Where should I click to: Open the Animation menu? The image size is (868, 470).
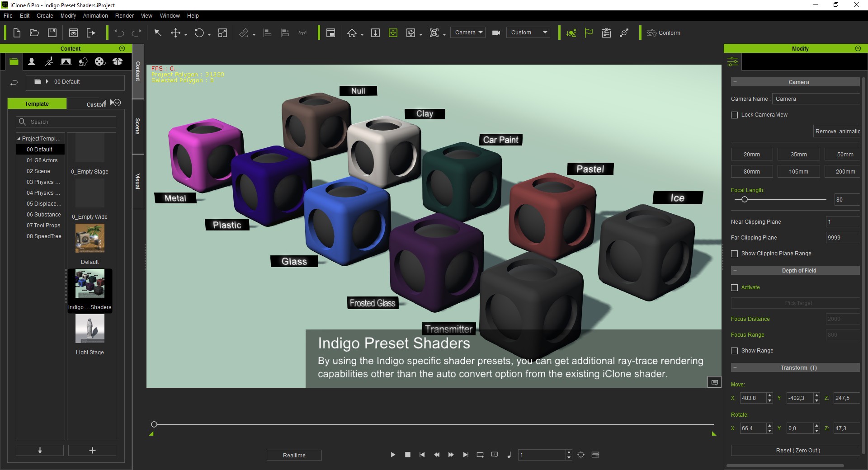95,16
